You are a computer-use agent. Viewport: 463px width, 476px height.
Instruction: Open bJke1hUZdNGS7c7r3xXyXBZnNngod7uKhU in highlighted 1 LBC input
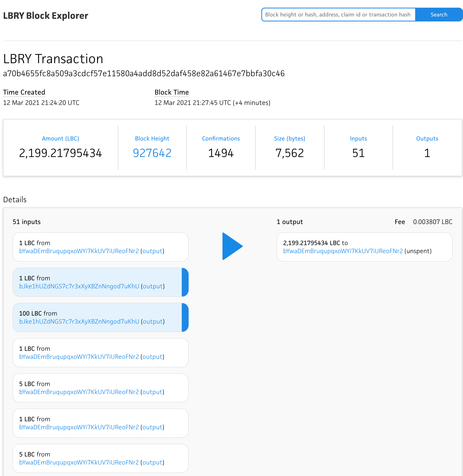coord(79,286)
